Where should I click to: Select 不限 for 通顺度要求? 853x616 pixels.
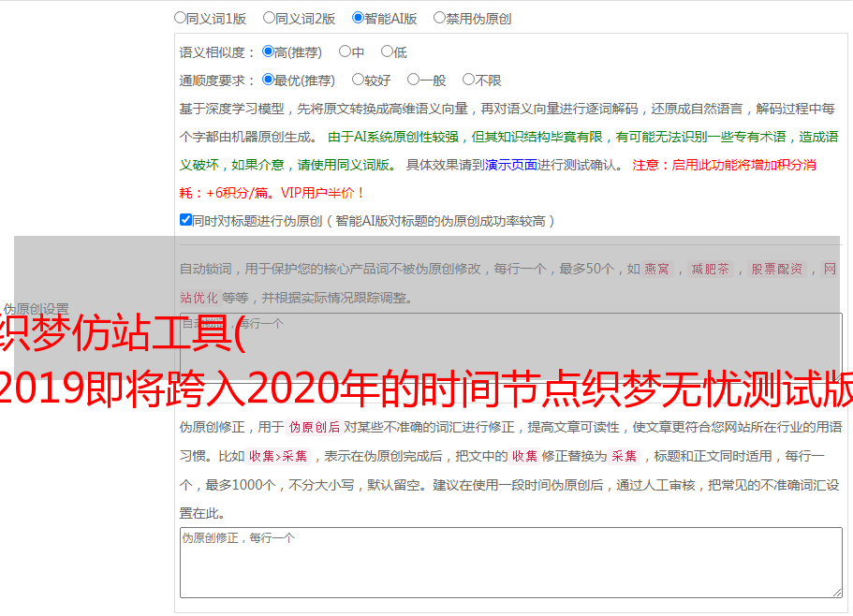coord(468,80)
